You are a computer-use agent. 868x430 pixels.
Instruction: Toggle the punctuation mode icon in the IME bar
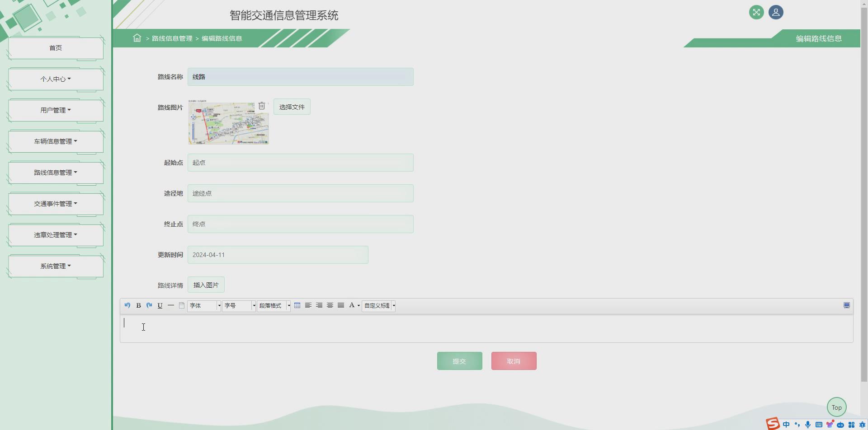tap(797, 425)
